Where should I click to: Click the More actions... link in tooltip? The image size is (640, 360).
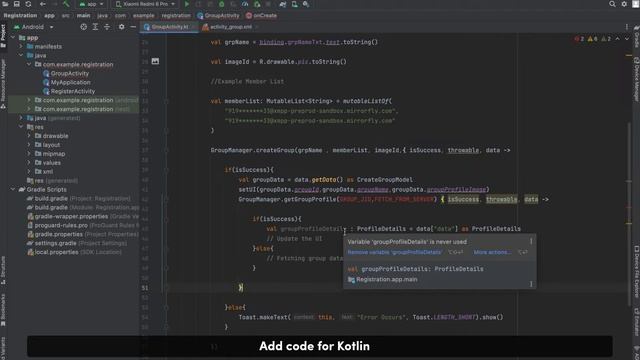pyautogui.click(x=492, y=252)
